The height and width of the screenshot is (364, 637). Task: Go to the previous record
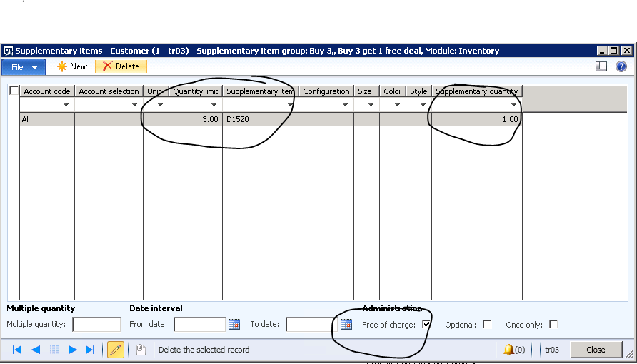(x=35, y=350)
